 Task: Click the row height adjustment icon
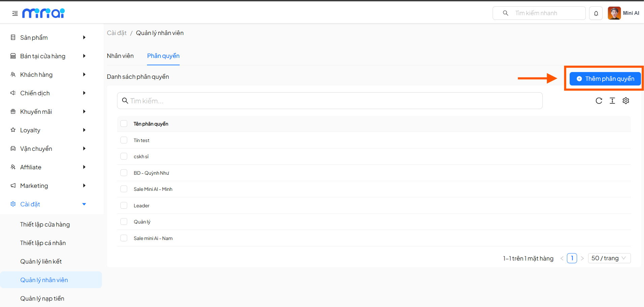tap(612, 100)
